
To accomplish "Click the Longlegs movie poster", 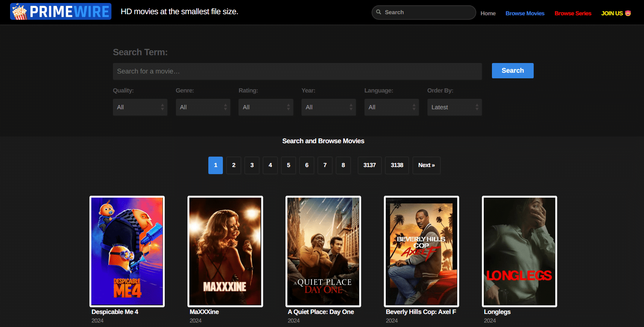I will (519, 251).
